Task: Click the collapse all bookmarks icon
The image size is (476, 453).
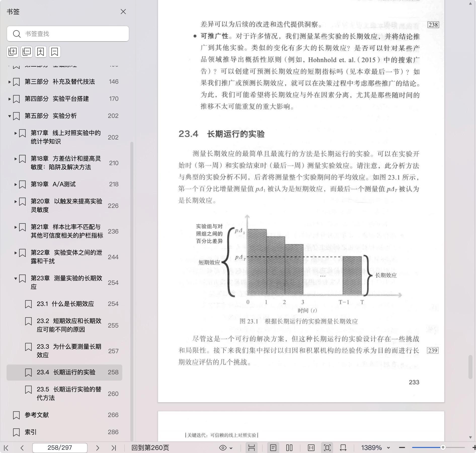Action: coord(27,52)
